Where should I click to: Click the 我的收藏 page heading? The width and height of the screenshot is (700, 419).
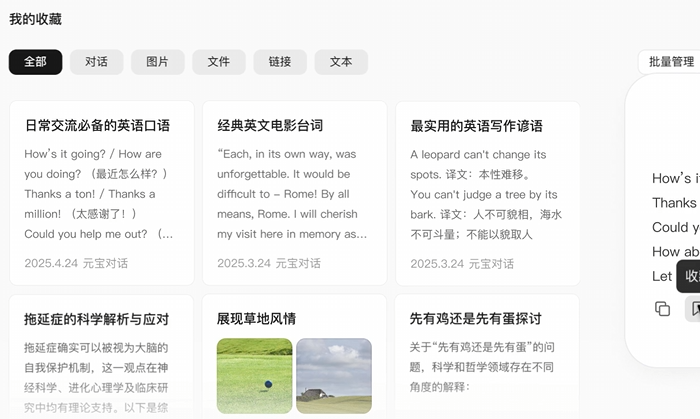pyautogui.click(x=35, y=19)
